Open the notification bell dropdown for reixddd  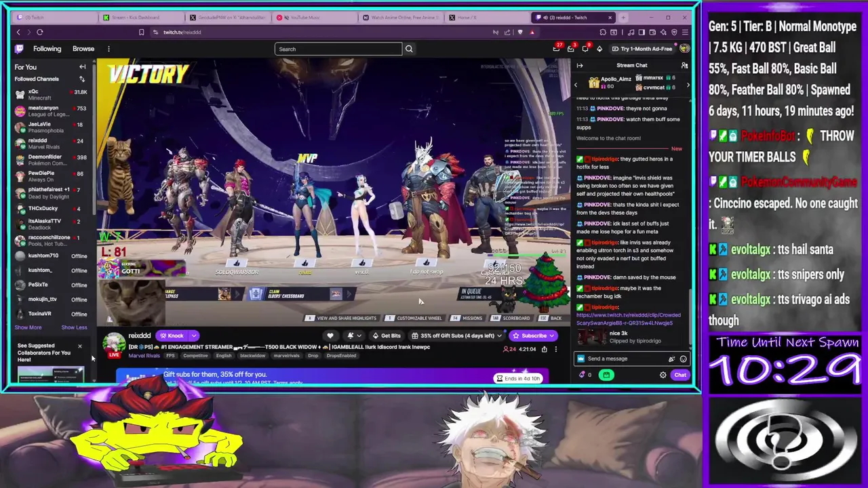click(354, 335)
